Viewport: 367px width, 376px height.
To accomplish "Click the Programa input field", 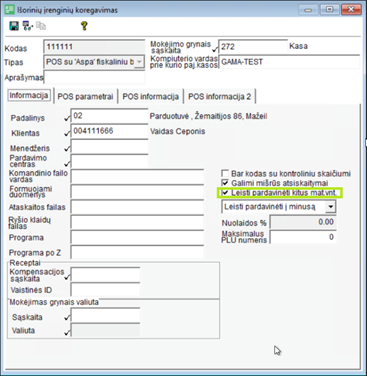I will (137, 238).
